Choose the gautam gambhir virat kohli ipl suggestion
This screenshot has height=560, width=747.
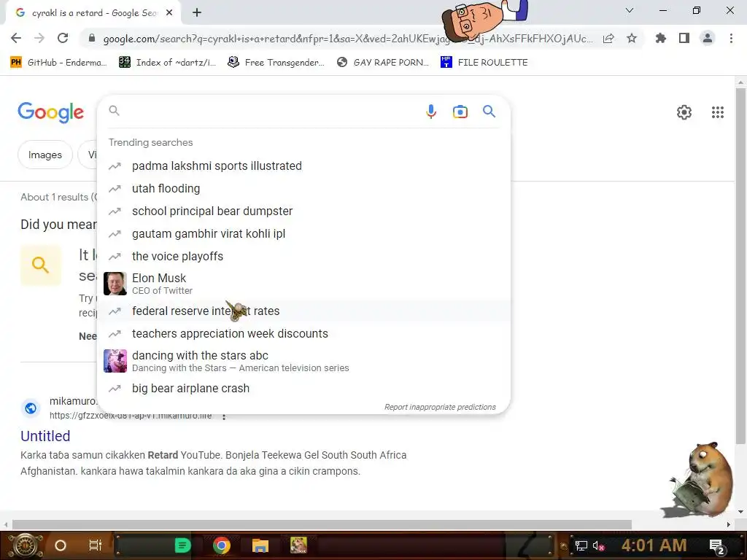(x=303, y=234)
